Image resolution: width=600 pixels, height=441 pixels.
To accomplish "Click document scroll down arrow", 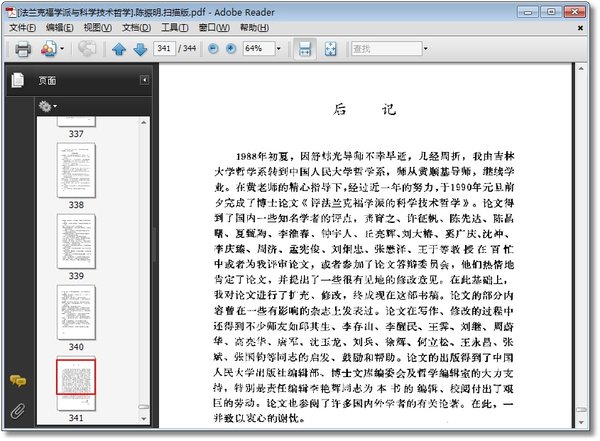I will pyautogui.click(x=581, y=422).
